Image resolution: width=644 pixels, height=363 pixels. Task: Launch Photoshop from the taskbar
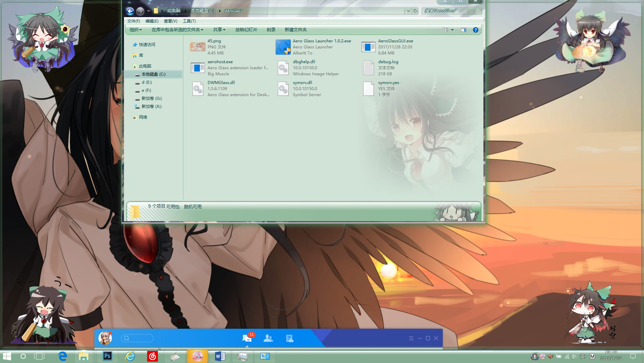point(107,356)
